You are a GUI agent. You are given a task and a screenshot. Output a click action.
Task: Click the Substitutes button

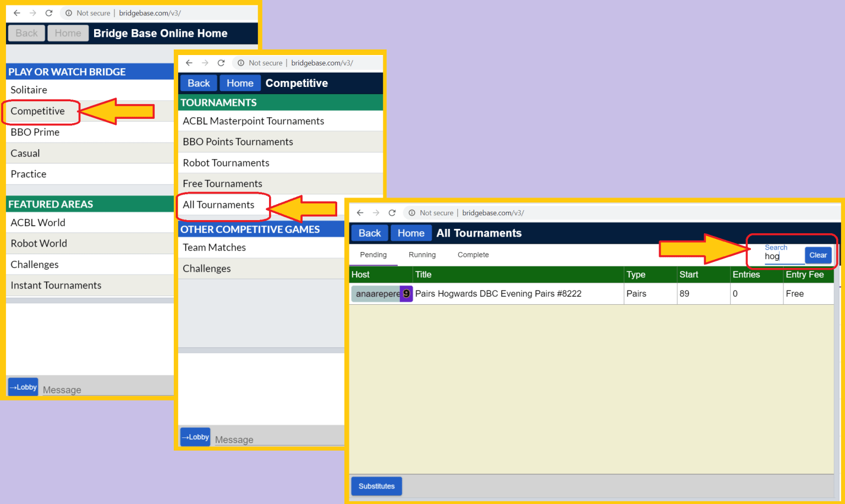(x=376, y=486)
